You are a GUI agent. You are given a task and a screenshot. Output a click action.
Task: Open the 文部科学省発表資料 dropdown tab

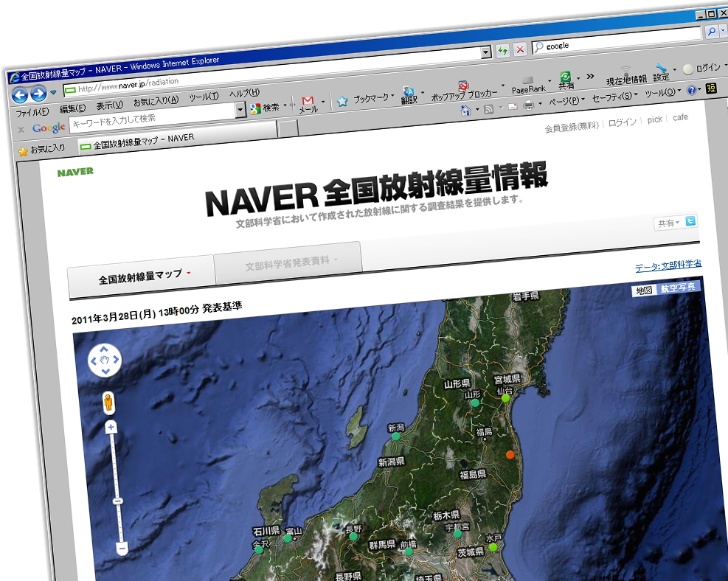point(291,262)
